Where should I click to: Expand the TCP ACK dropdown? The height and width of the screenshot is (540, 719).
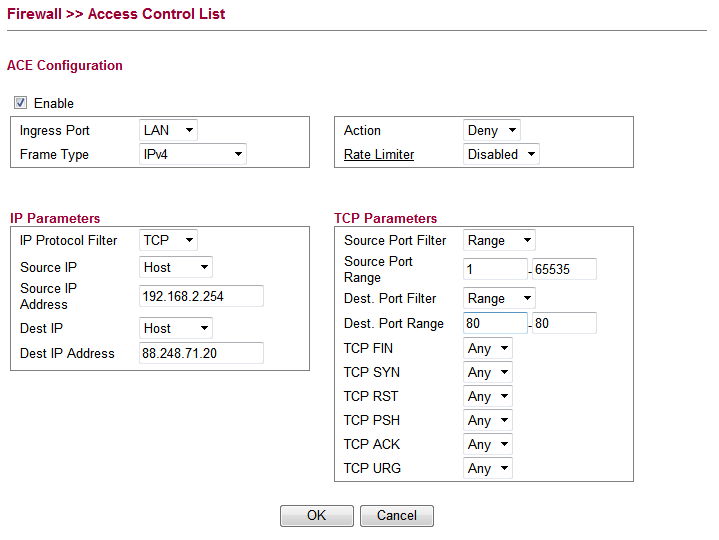pyautogui.click(x=488, y=444)
